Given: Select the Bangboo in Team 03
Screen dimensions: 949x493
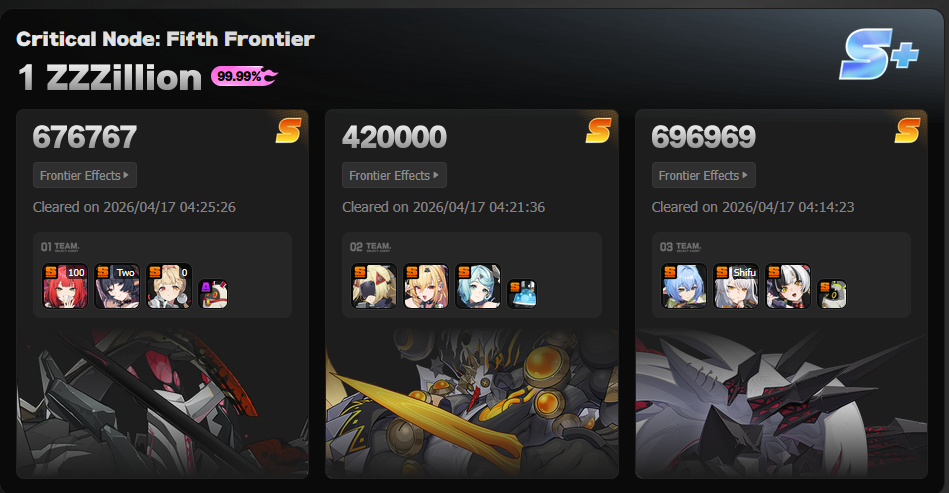Looking at the screenshot, I should point(832,294).
